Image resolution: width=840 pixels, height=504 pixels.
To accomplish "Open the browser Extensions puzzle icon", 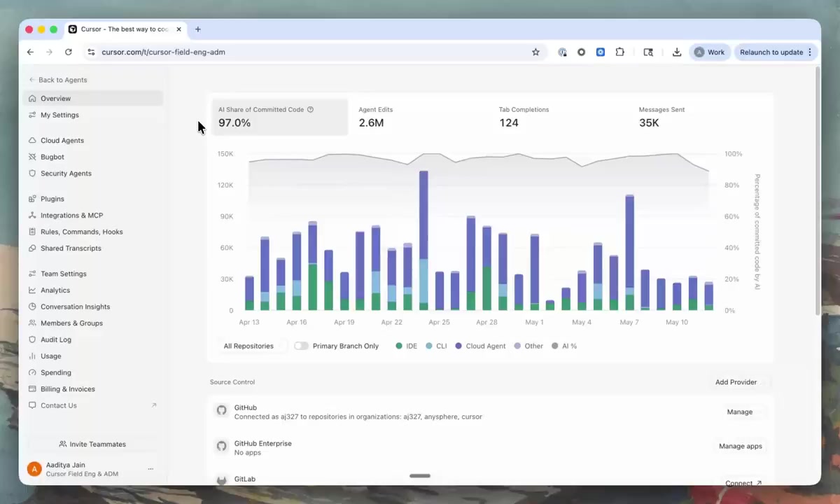I will [x=619, y=52].
